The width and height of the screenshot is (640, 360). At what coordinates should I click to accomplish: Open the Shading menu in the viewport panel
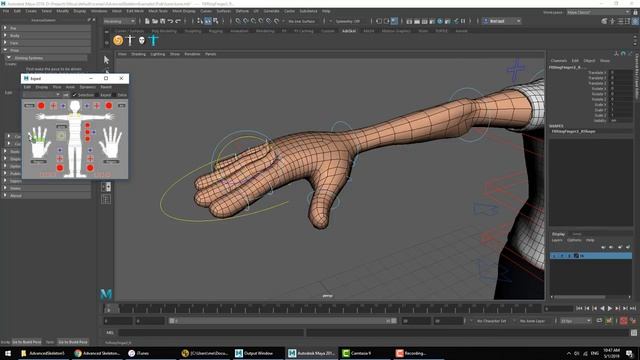(138, 54)
